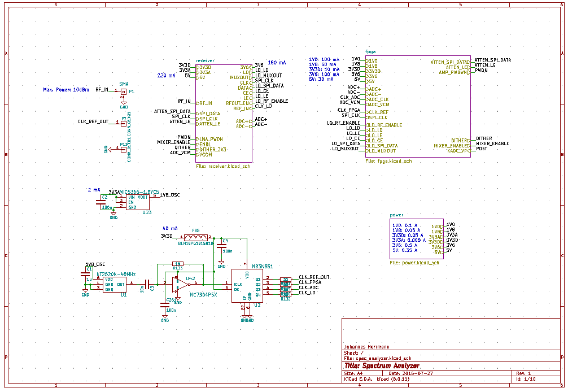Select CLK_FPGA label at buffer output

[310, 282]
